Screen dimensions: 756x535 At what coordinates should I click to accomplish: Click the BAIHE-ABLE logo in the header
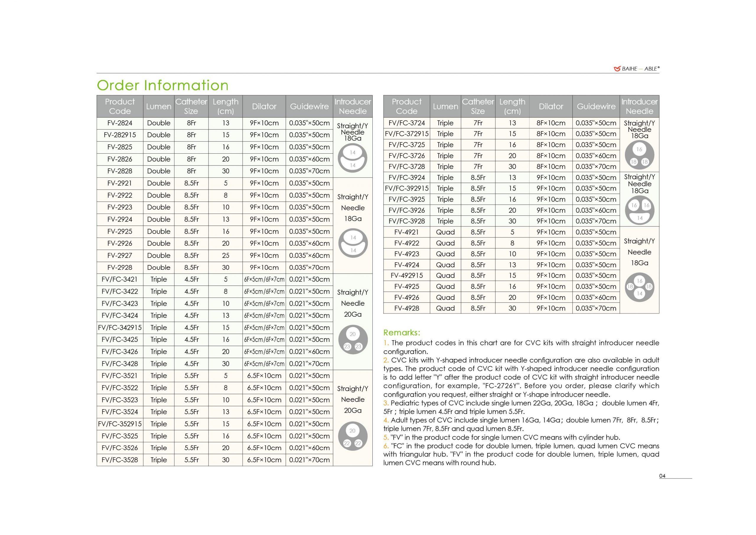tap(636, 69)
